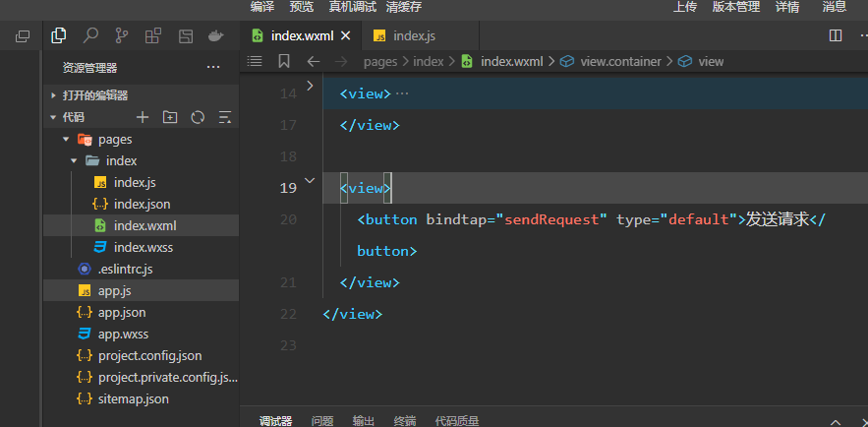Click the new folder icon
The image size is (868, 427).
click(x=170, y=117)
